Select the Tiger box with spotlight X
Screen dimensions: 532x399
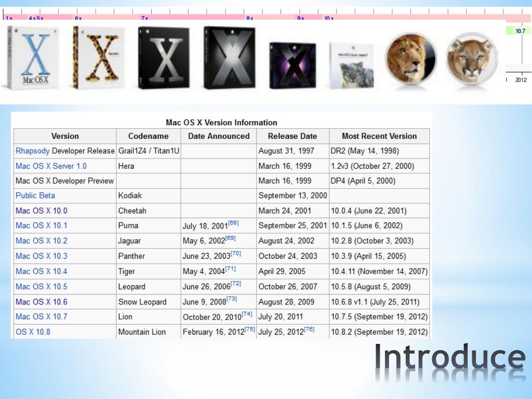point(229,58)
